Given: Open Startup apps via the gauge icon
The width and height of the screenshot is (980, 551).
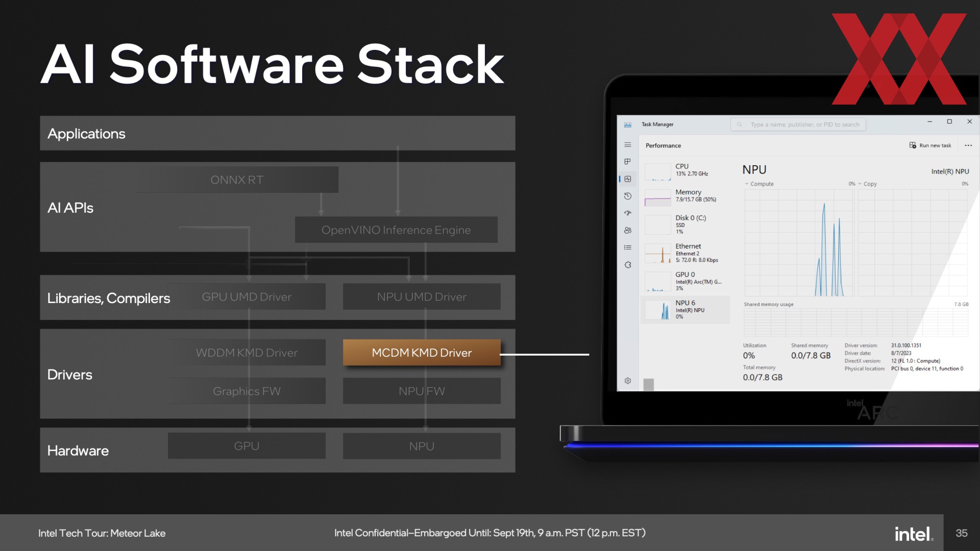Looking at the screenshot, I should (628, 213).
